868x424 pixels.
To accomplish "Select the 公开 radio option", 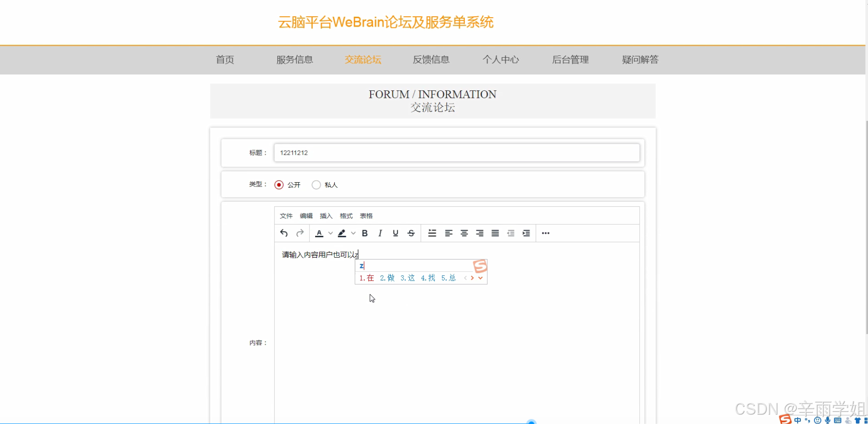I will coord(279,185).
